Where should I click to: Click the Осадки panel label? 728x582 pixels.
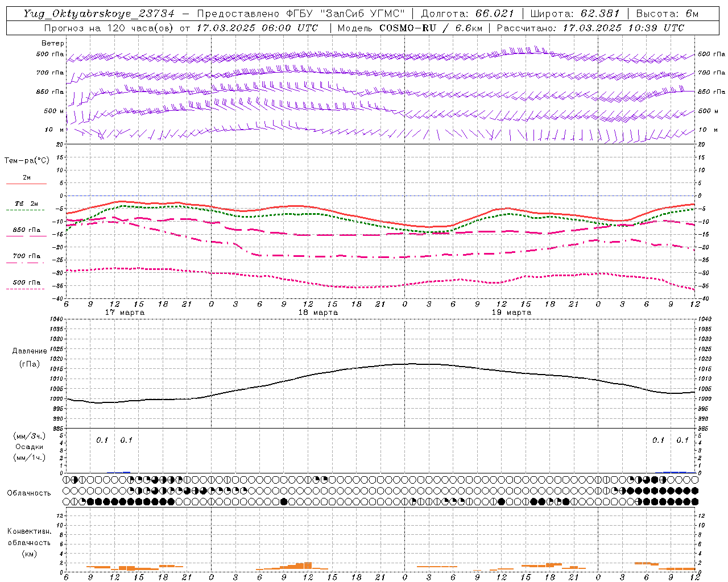point(30,447)
